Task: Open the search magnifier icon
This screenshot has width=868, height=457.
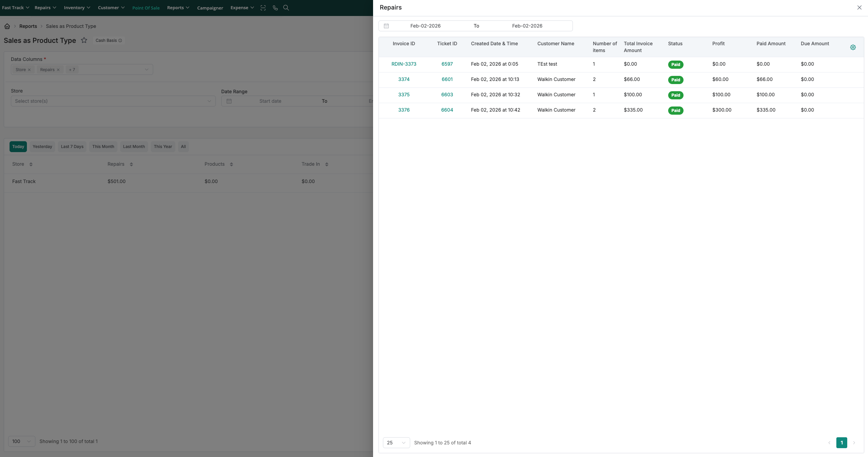Action: click(286, 8)
